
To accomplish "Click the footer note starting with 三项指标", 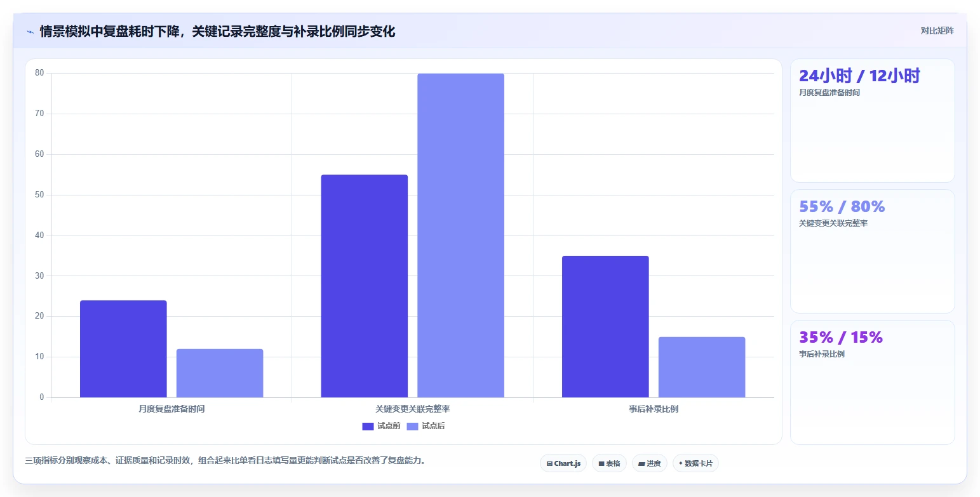I will point(225,460).
